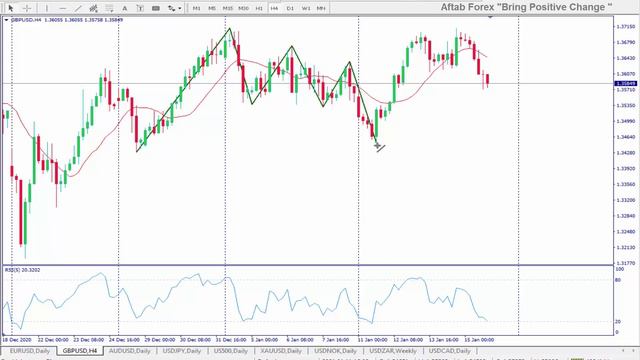Select the Text (A) tool

pos(124,8)
